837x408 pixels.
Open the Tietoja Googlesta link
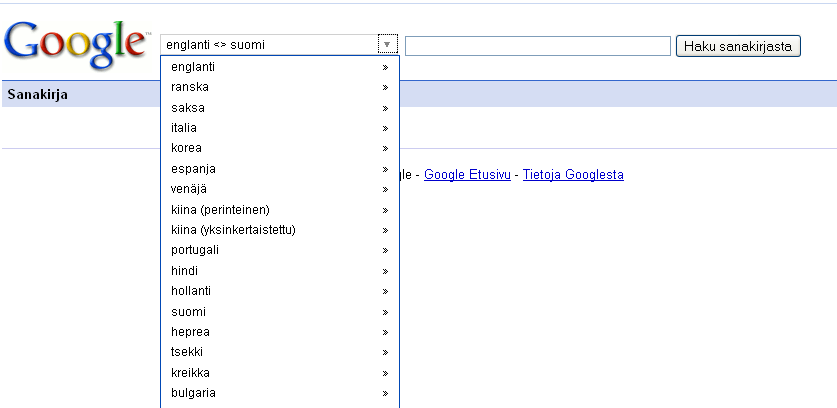point(573,175)
